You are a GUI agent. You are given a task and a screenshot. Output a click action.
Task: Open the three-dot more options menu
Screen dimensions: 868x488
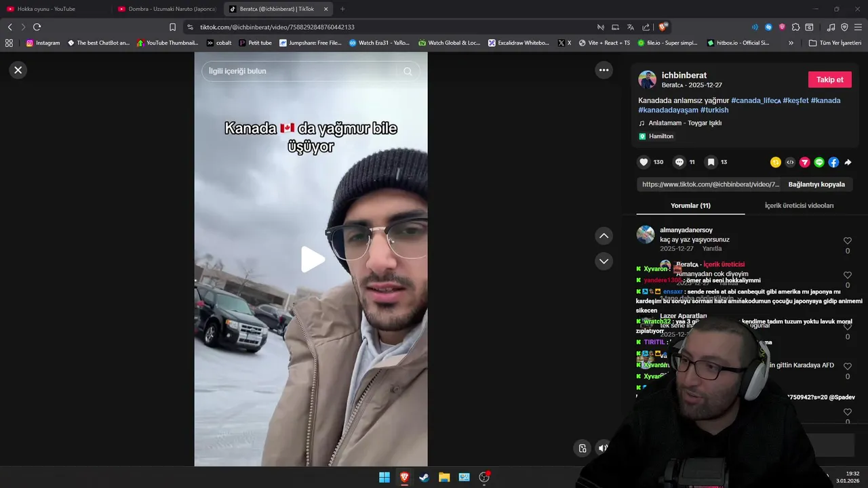pyautogui.click(x=604, y=70)
